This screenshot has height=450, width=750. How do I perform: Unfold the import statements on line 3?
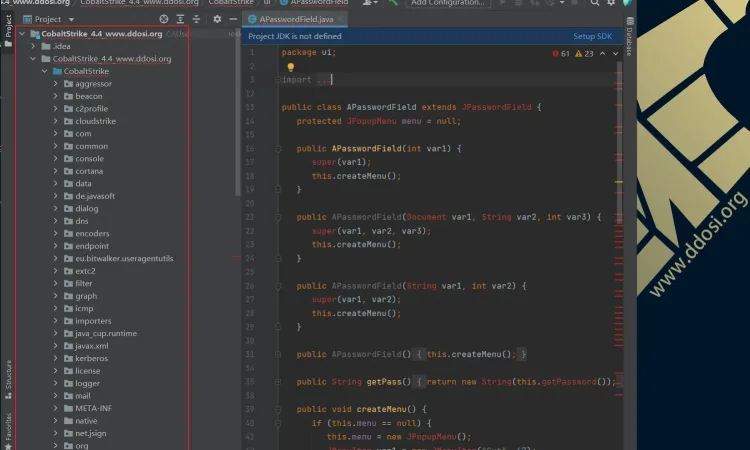coord(277,80)
